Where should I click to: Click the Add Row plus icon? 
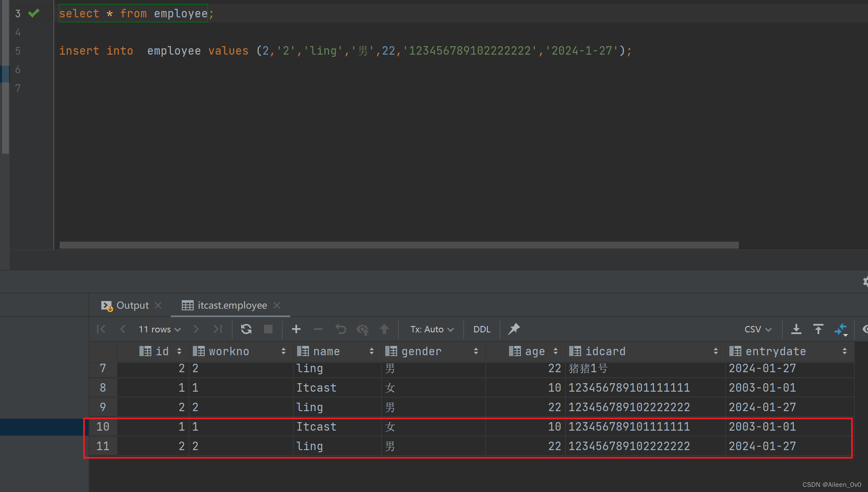(296, 329)
